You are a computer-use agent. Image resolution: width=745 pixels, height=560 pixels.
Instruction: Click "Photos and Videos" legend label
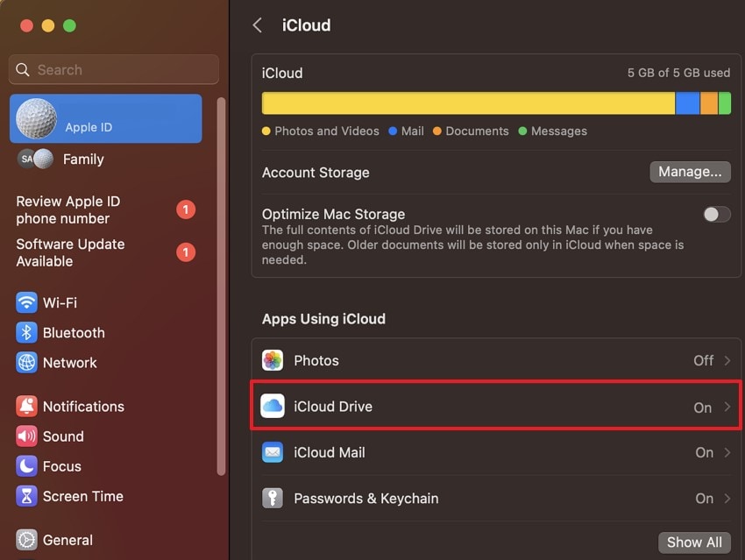click(327, 131)
